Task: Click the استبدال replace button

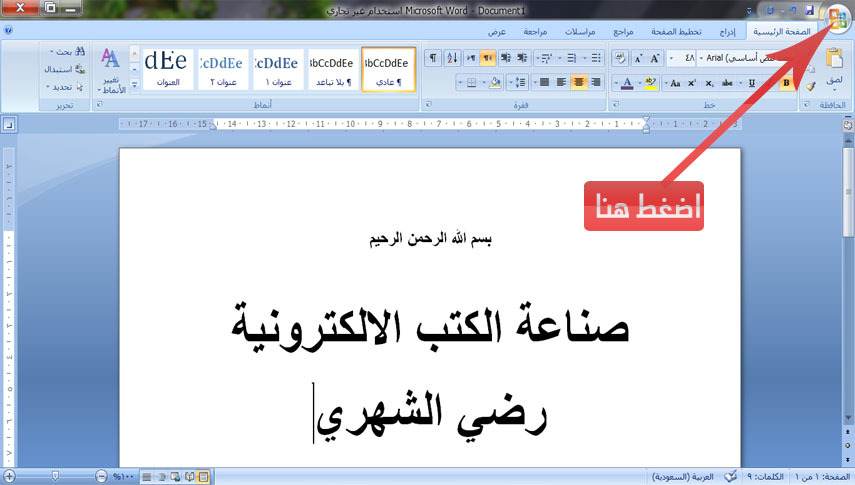Action: (64, 69)
